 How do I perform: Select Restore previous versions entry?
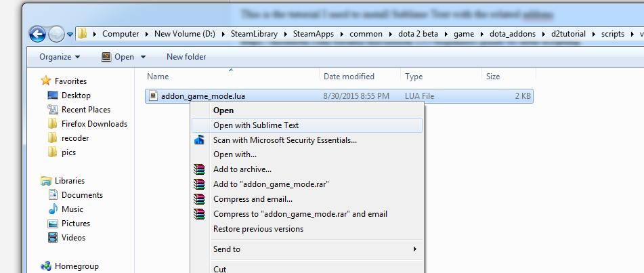pyautogui.click(x=307, y=228)
